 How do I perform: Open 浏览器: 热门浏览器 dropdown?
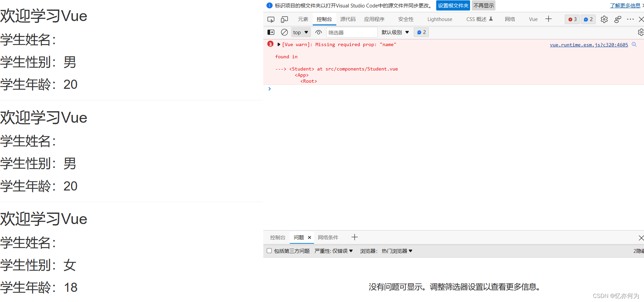click(386, 251)
